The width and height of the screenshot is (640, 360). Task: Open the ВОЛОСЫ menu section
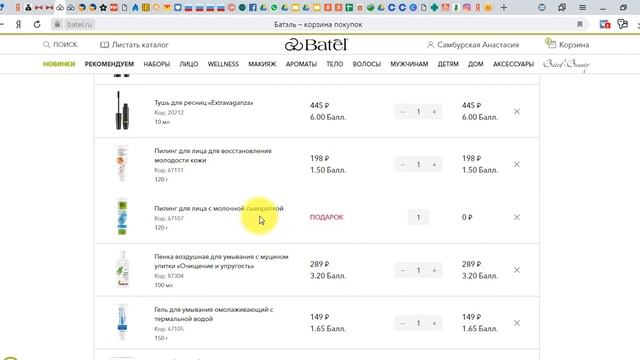tap(367, 64)
